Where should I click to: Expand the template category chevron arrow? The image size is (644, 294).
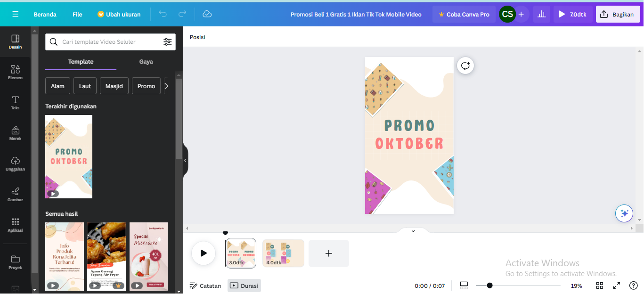click(166, 86)
